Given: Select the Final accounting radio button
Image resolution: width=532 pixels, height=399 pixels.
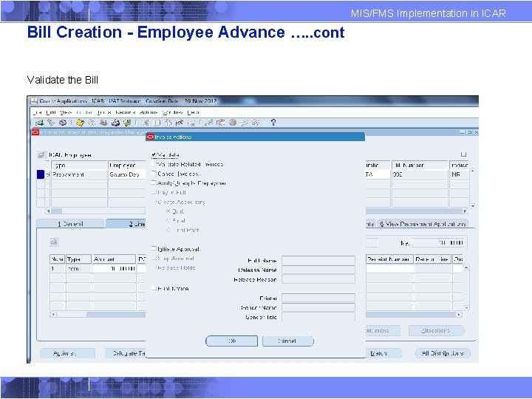Looking at the screenshot, I should [x=168, y=220].
